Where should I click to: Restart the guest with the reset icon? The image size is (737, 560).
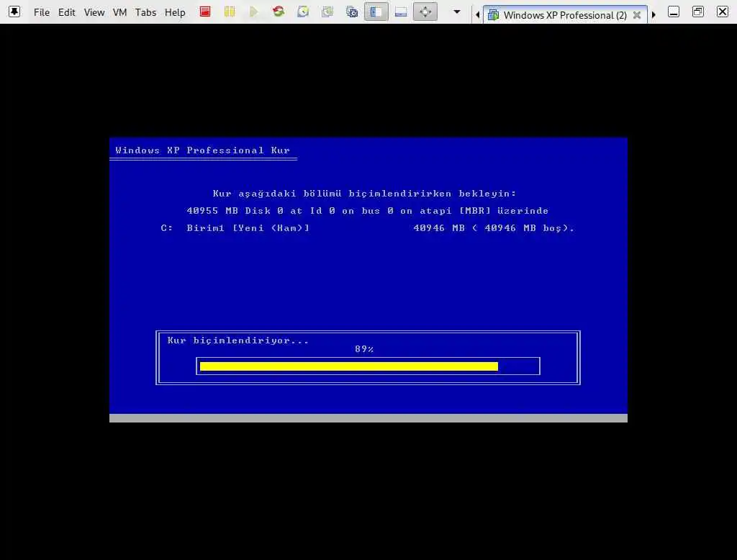pos(279,12)
